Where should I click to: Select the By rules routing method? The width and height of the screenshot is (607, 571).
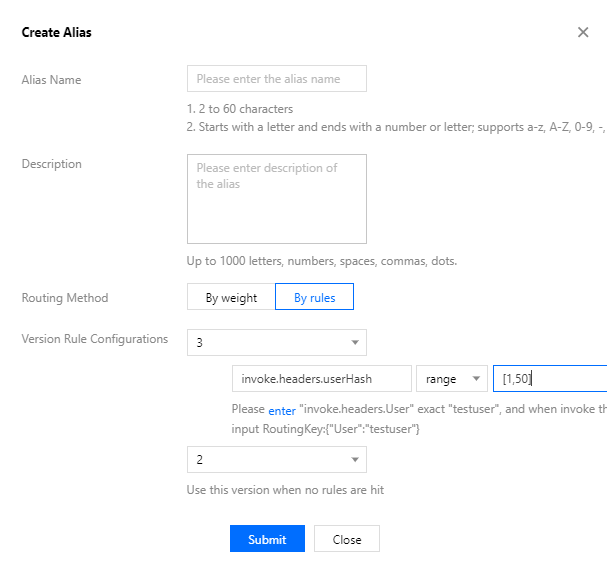pyautogui.click(x=314, y=298)
